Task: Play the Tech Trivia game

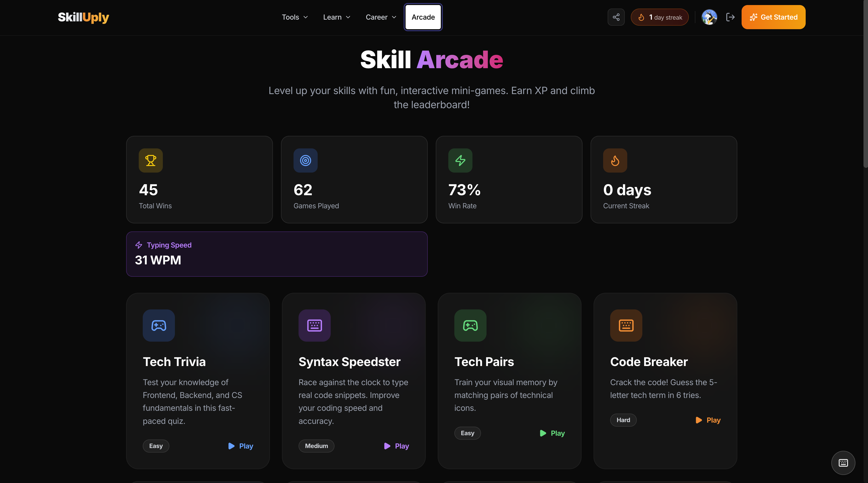Action: tap(240, 446)
